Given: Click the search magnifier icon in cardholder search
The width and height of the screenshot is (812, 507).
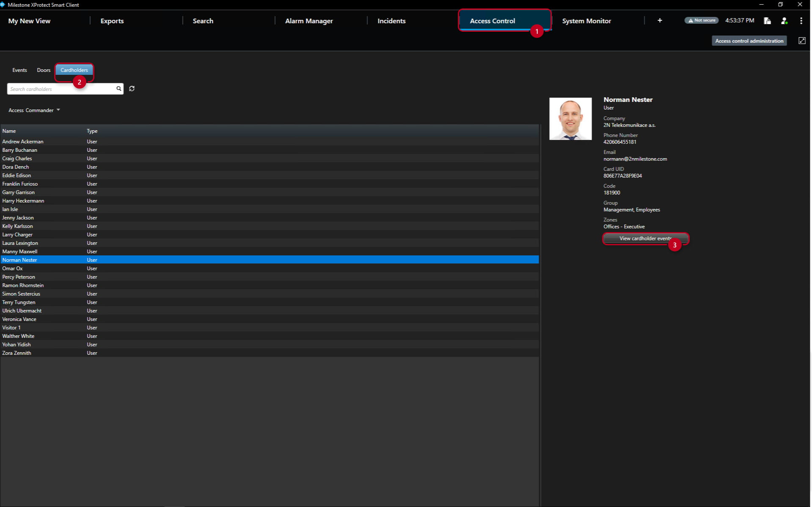Looking at the screenshot, I should [x=119, y=89].
